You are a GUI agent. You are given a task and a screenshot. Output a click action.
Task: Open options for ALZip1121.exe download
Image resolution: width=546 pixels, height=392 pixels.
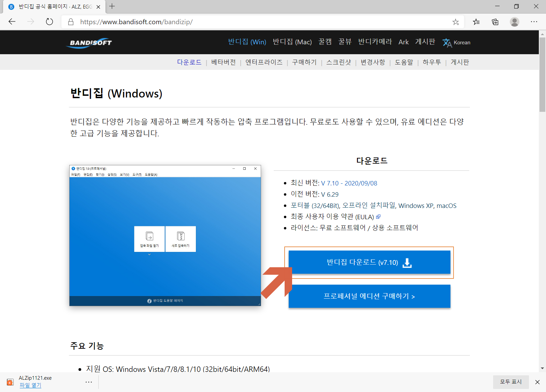point(89,382)
